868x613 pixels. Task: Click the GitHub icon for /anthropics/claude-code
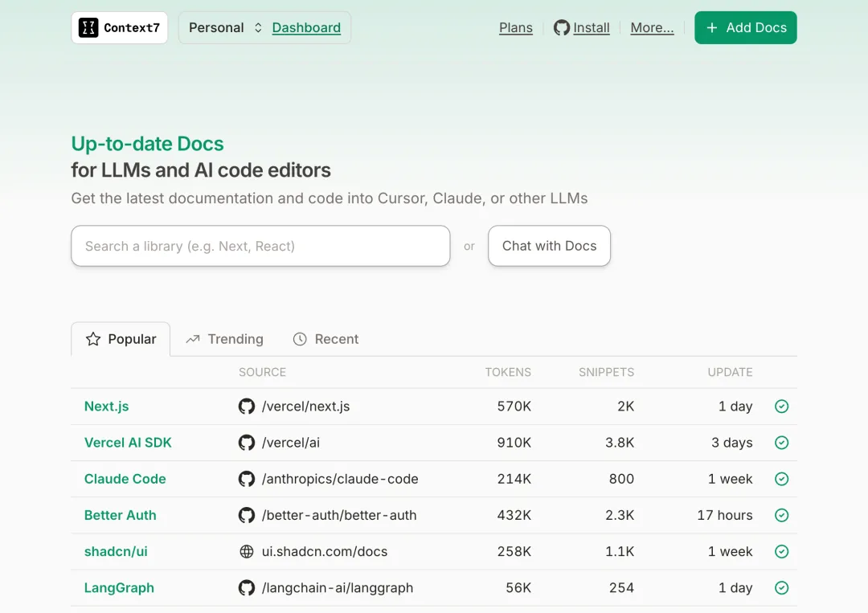coord(247,479)
